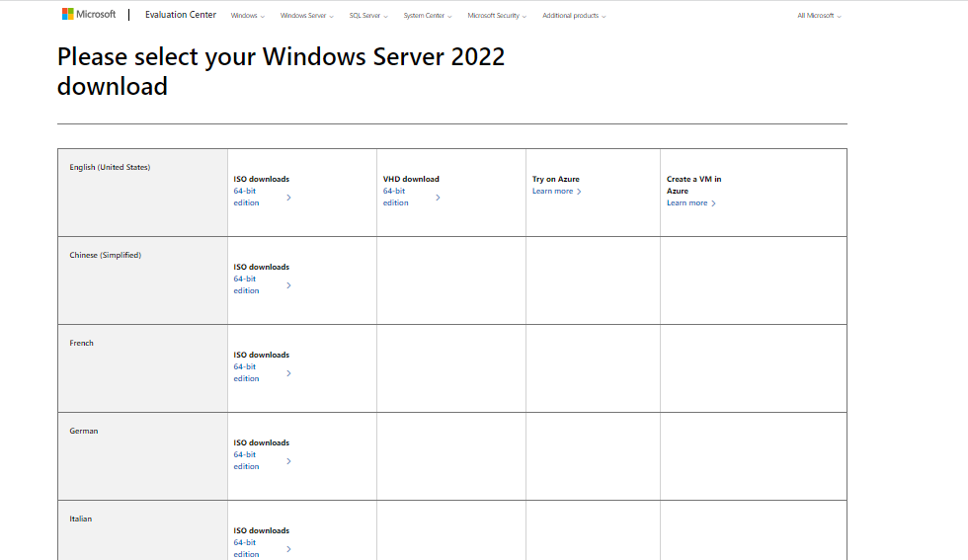Open French ISO 64-bit edition link
Screen dimensions: 968x560
coord(246,372)
